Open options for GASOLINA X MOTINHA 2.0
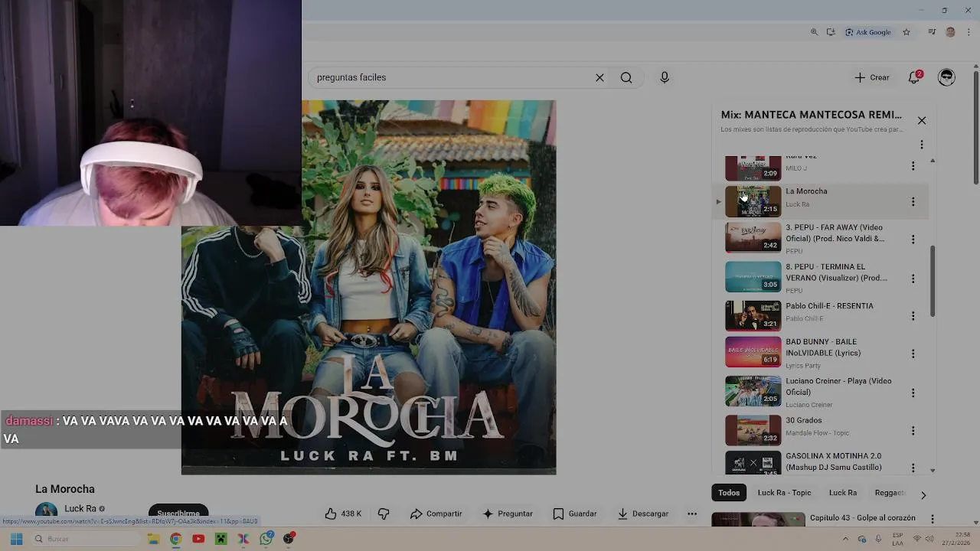The width and height of the screenshot is (980, 551). [x=913, y=467]
